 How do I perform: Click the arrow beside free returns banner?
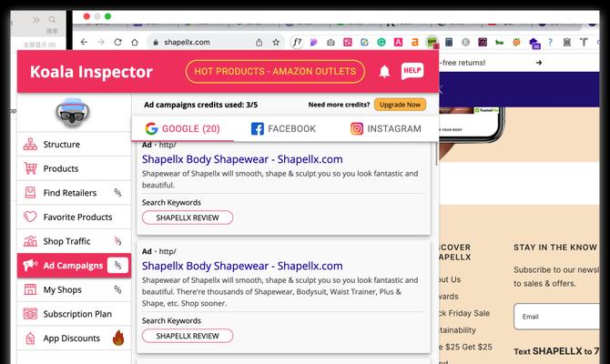[538, 63]
